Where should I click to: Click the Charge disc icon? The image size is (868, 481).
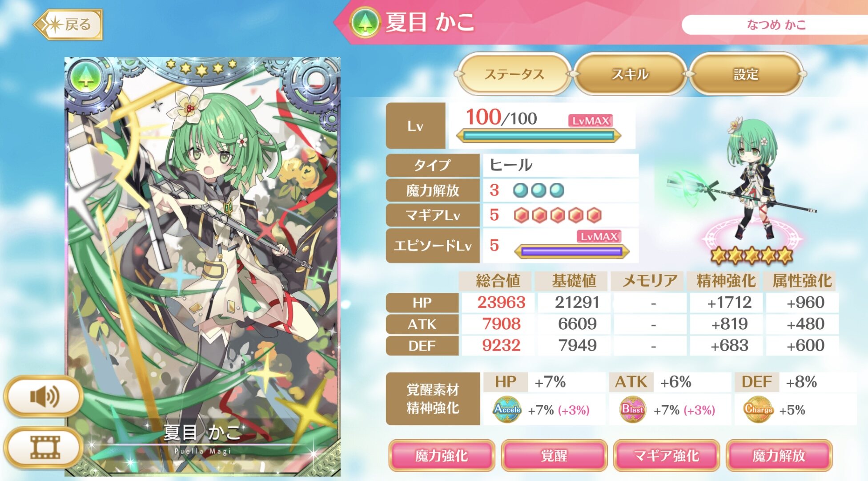pyautogui.click(x=758, y=409)
